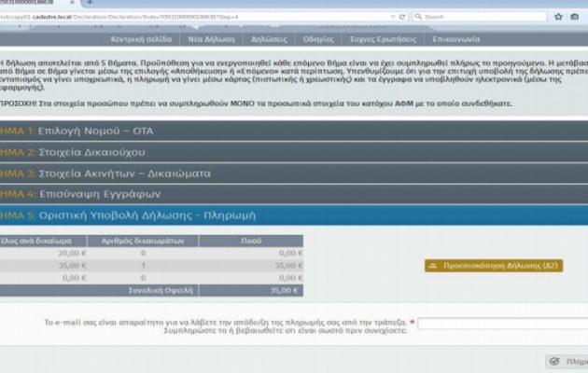Click the browser URL address field
Viewport: 588px width, 373px height.
pos(195,17)
